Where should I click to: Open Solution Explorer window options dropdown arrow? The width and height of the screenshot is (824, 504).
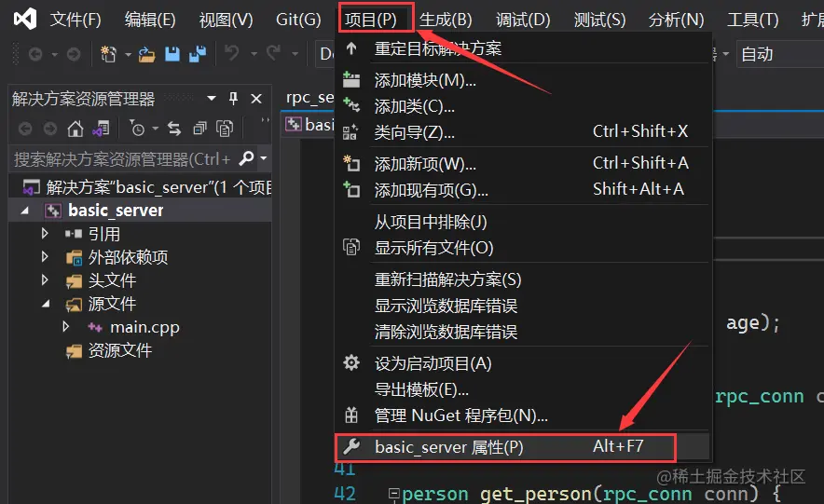point(212,98)
